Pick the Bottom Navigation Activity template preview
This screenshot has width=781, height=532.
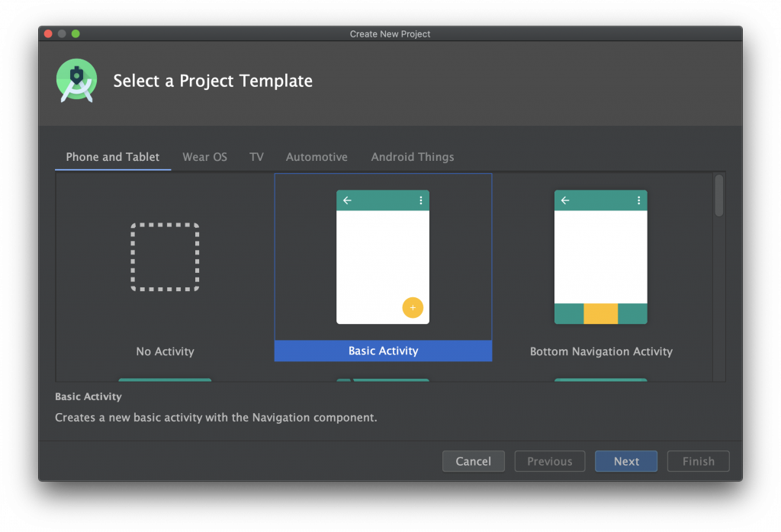coord(601,257)
